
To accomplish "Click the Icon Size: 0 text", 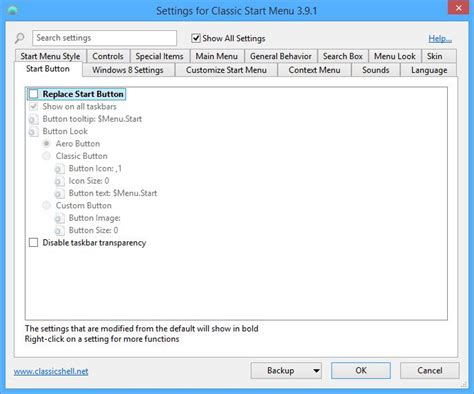I will point(89,181).
